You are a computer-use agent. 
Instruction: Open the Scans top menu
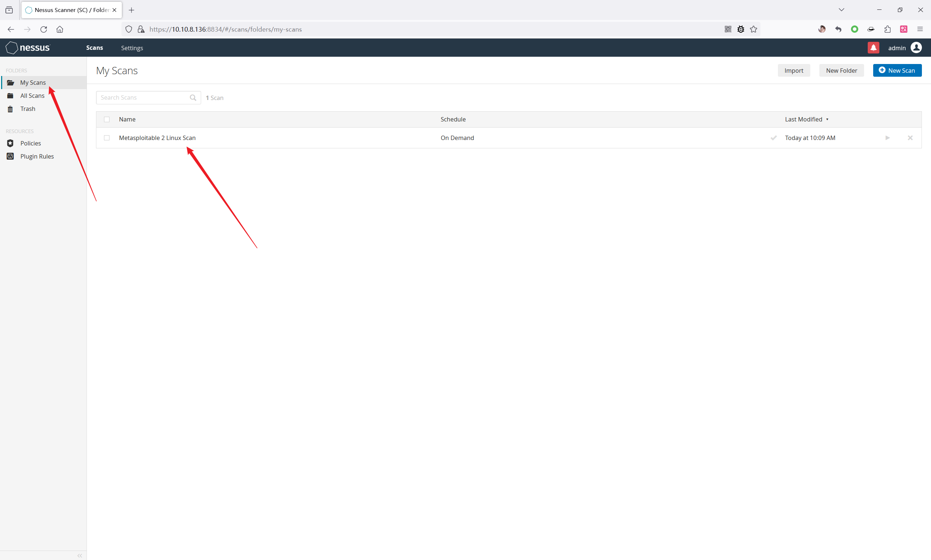pyautogui.click(x=94, y=48)
